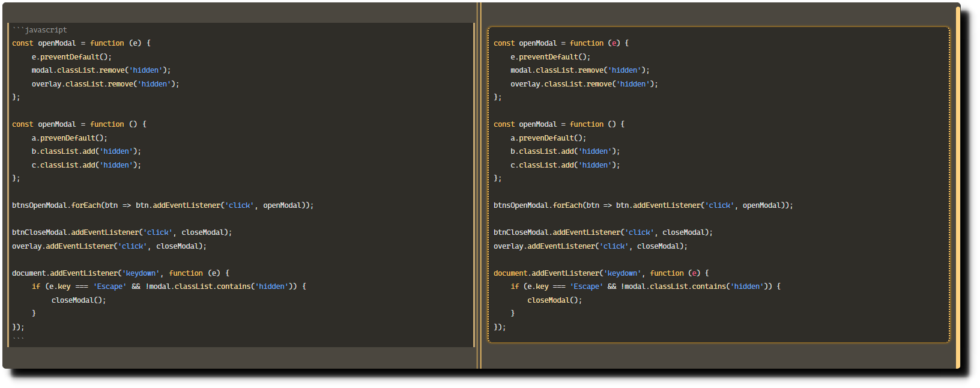Click the closing '});' line in source editor

[18, 327]
